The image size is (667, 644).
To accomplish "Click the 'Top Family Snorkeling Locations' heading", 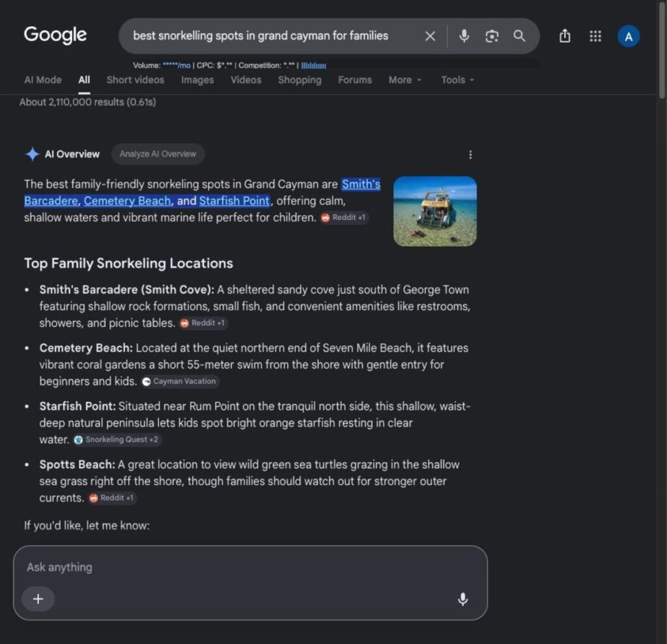I will pyautogui.click(x=128, y=263).
